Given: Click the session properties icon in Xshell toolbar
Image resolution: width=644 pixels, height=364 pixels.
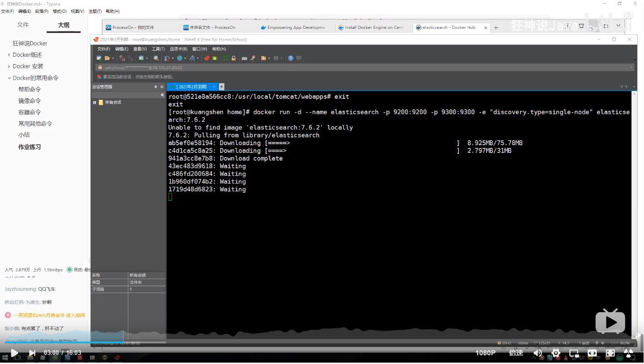Looking at the screenshot, I should click(x=142, y=58).
